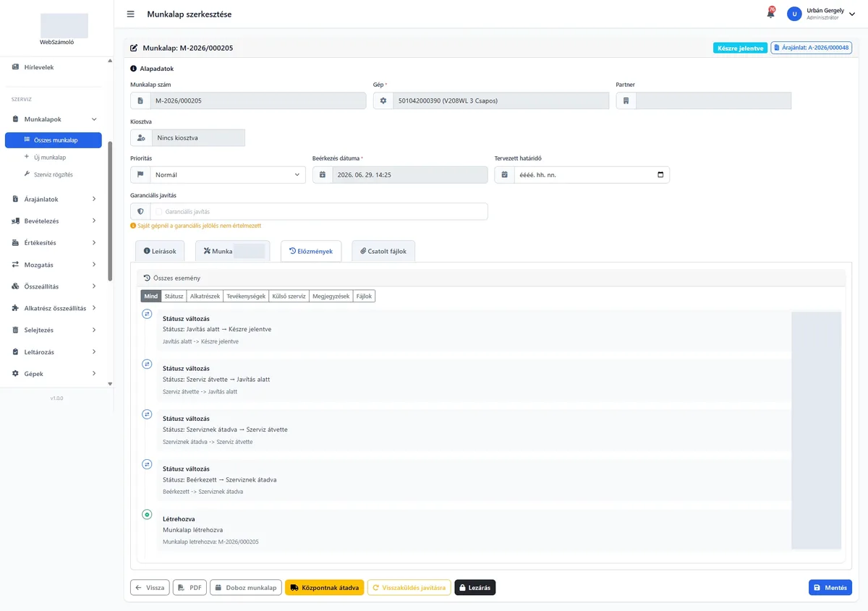The height and width of the screenshot is (611, 868).
Task: Open the Prioritás dropdown
Action: [228, 174]
